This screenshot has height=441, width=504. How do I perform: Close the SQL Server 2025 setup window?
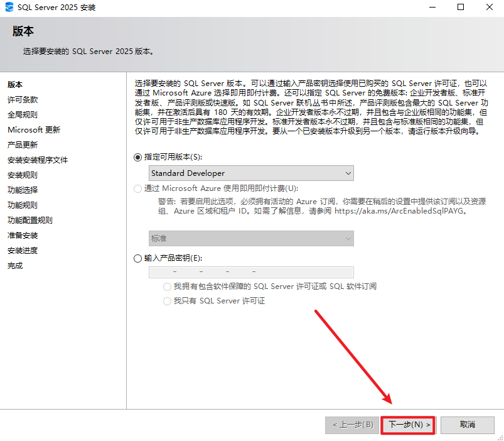click(x=490, y=8)
